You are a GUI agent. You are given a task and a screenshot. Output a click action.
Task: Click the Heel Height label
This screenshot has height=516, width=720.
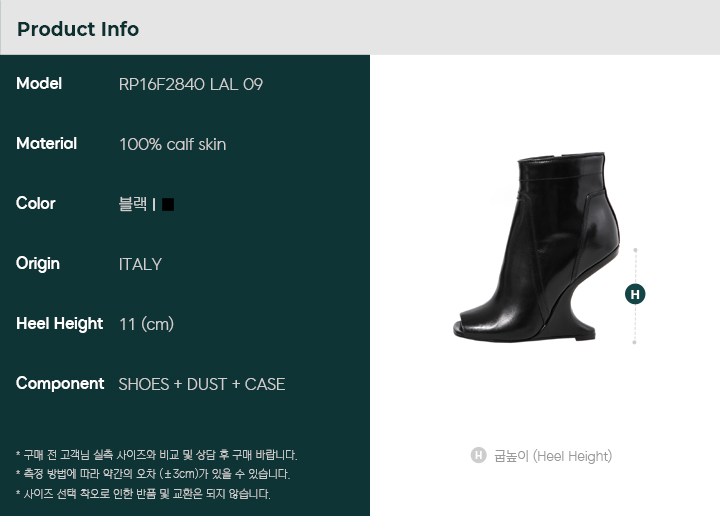point(60,324)
